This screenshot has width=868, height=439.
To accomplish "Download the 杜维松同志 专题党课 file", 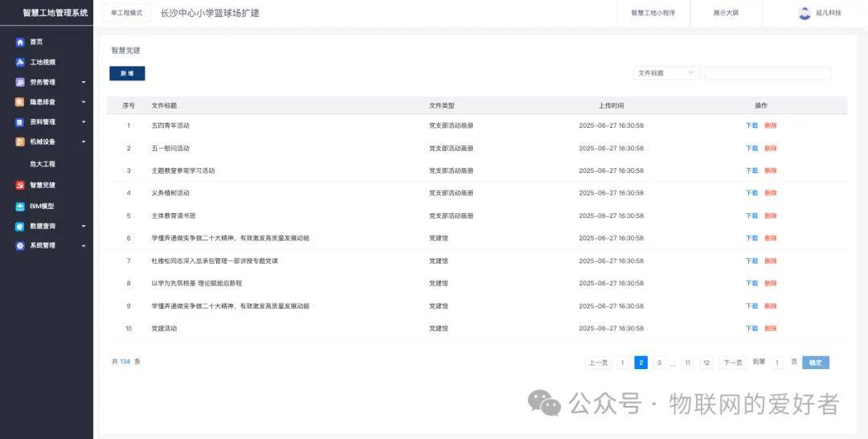I will pos(751,261).
